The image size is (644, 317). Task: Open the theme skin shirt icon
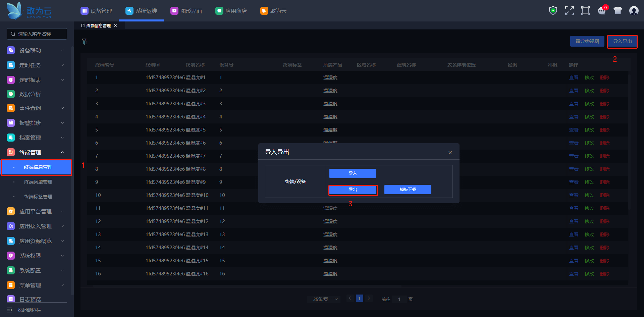pyautogui.click(x=618, y=11)
